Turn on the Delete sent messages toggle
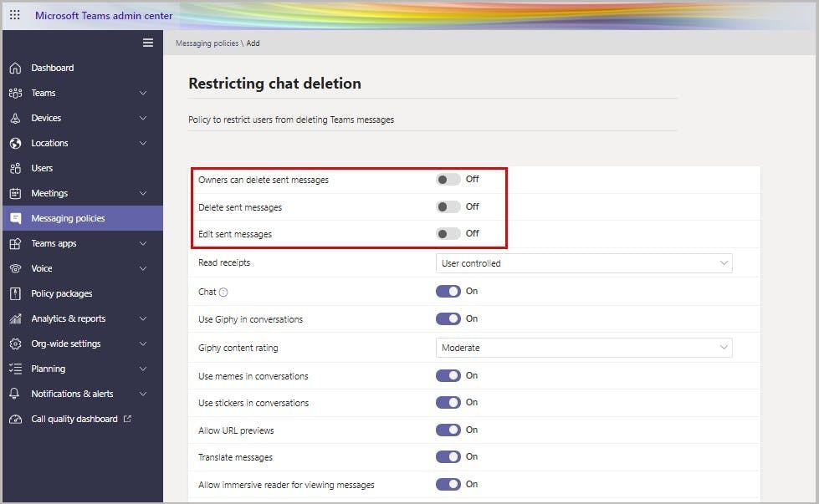 pos(448,206)
